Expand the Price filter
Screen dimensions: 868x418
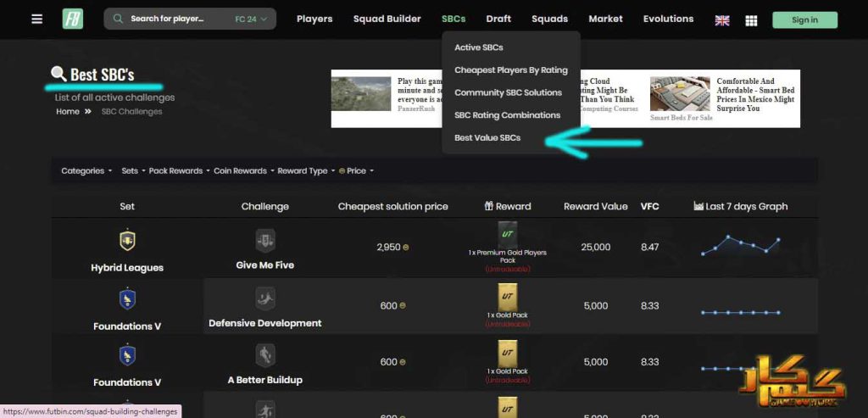coord(356,171)
